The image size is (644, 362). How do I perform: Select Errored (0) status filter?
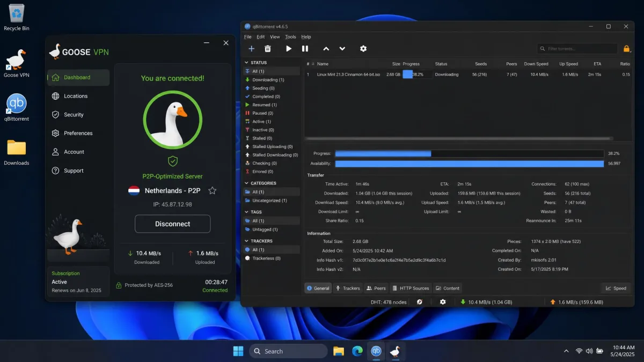point(272,172)
